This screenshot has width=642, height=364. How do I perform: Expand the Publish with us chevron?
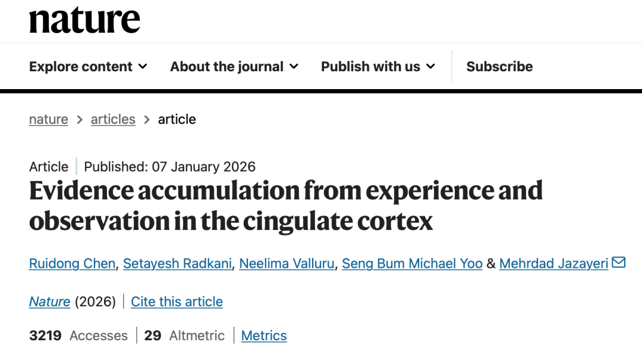(430, 67)
